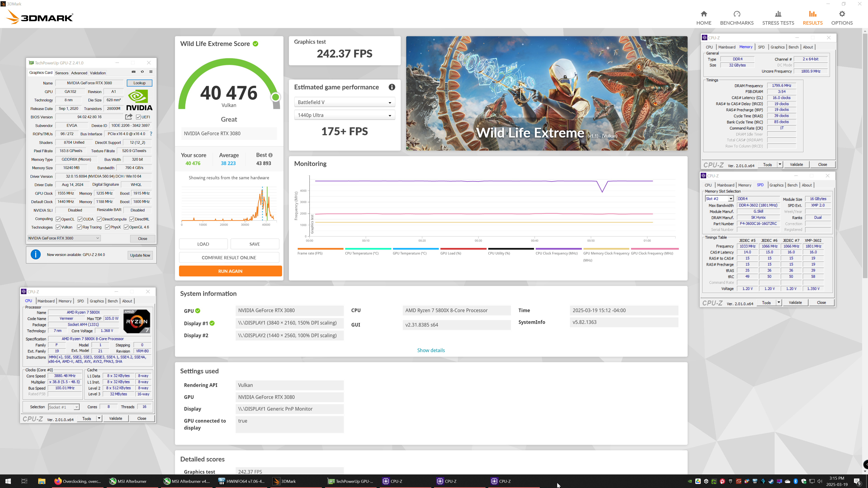Click the GPU-Z refresh icon
The image size is (868, 488).
point(142,72)
